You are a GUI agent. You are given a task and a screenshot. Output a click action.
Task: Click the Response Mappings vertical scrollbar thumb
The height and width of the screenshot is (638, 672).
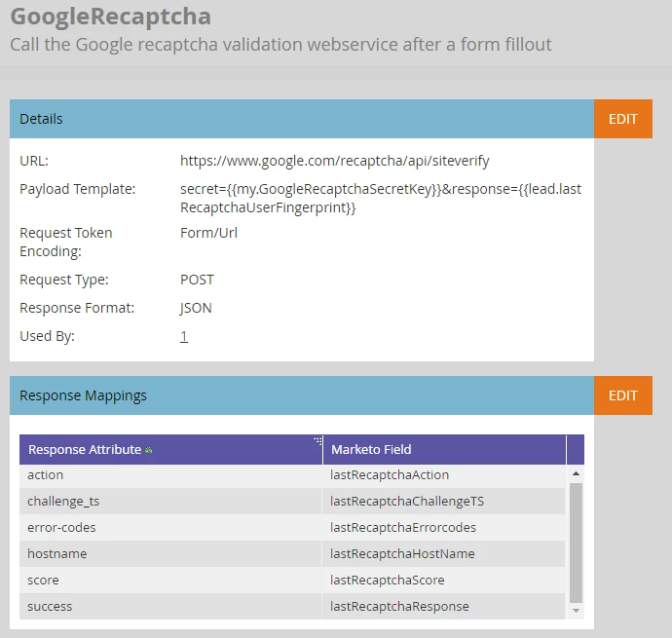(576, 543)
